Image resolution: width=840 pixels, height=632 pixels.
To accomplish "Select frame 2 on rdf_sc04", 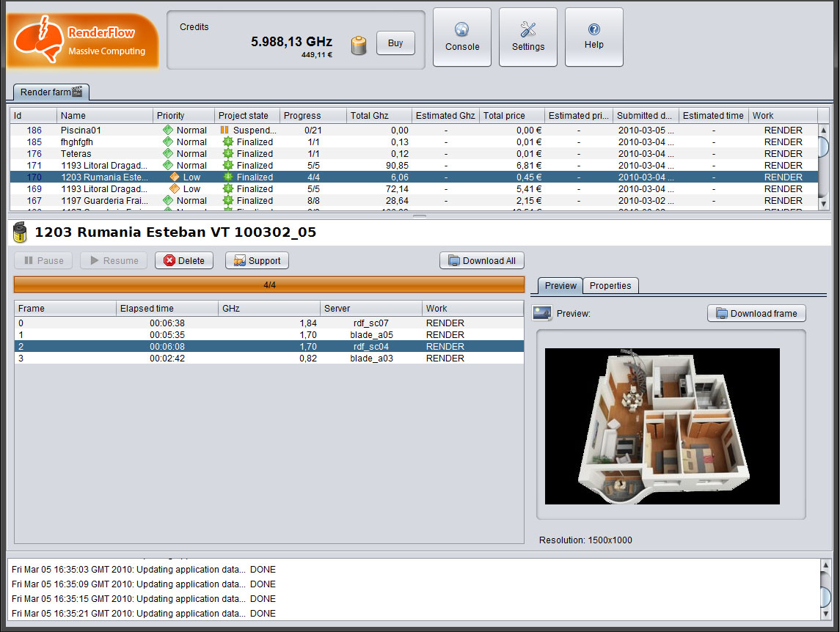I will click(269, 347).
